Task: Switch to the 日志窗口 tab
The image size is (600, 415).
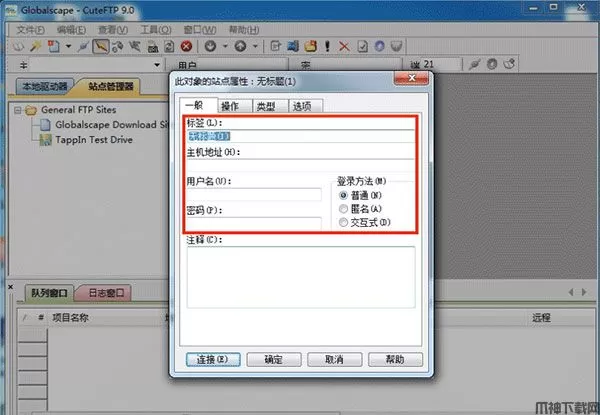Action: coord(104,293)
